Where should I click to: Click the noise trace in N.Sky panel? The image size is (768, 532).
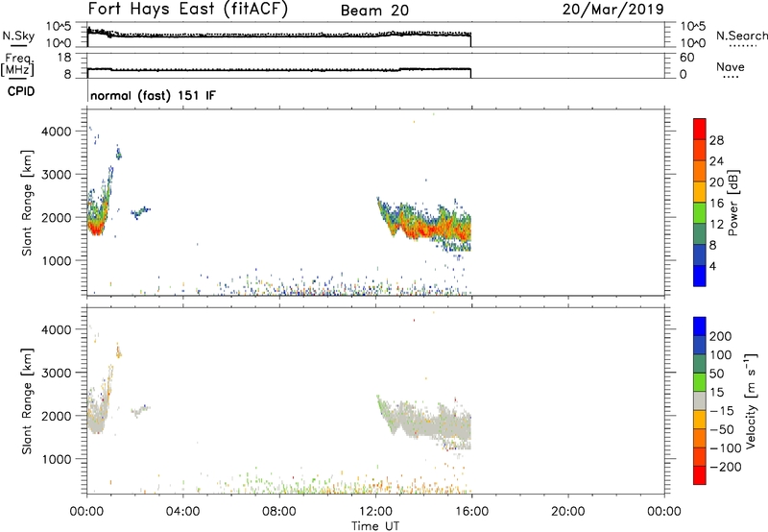click(278, 36)
